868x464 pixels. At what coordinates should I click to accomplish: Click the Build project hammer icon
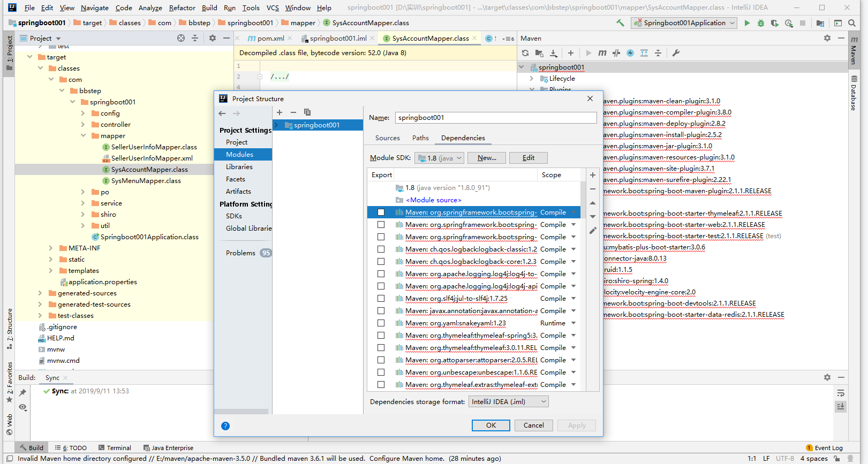click(620, 23)
